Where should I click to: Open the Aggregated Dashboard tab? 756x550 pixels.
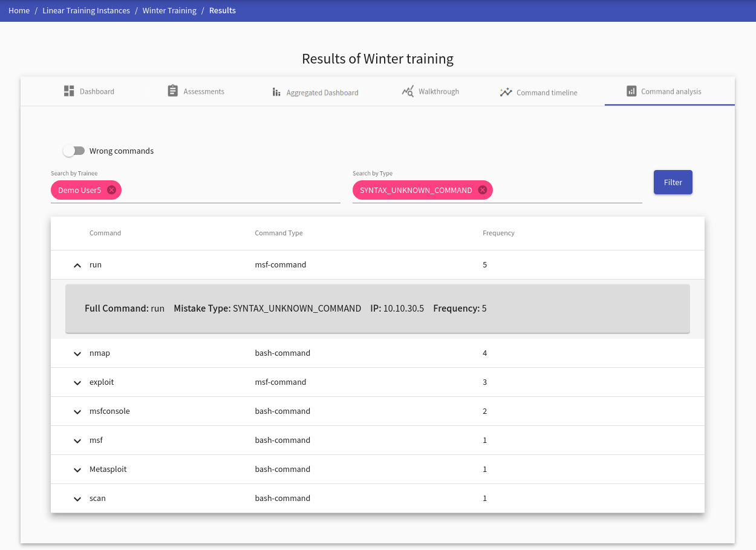(315, 92)
